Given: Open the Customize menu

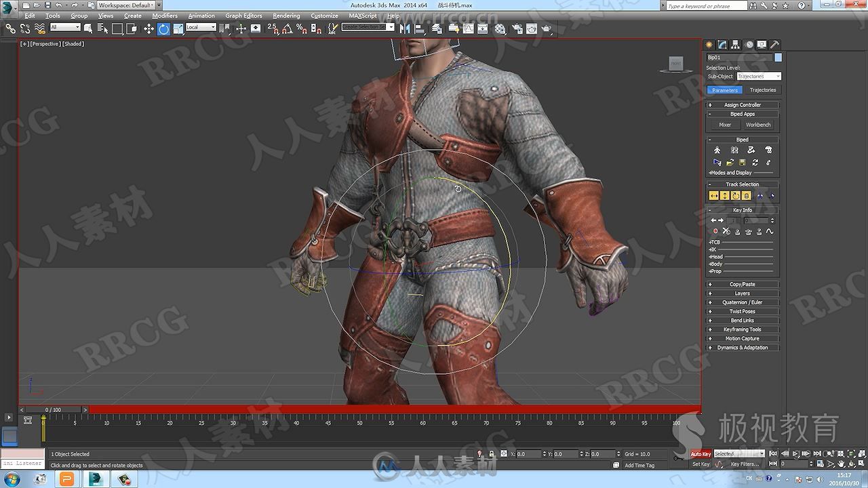Looking at the screenshot, I should point(324,16).
